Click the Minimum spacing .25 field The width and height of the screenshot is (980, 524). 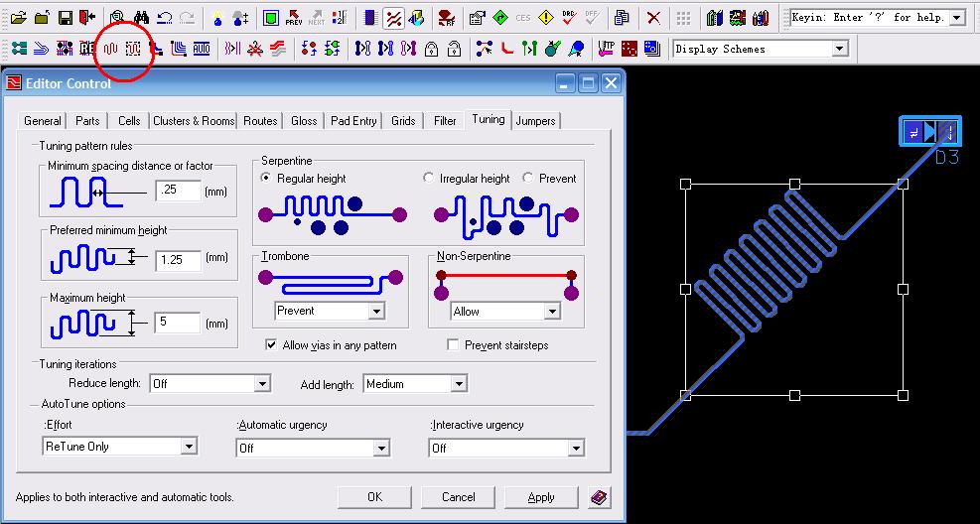coord(178,191)
